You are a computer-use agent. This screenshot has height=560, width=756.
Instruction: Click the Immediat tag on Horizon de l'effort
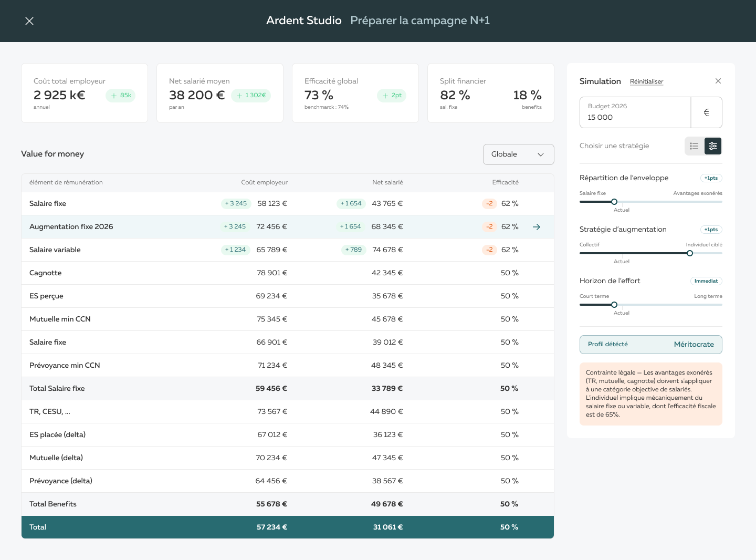click(x=706, y=281)
